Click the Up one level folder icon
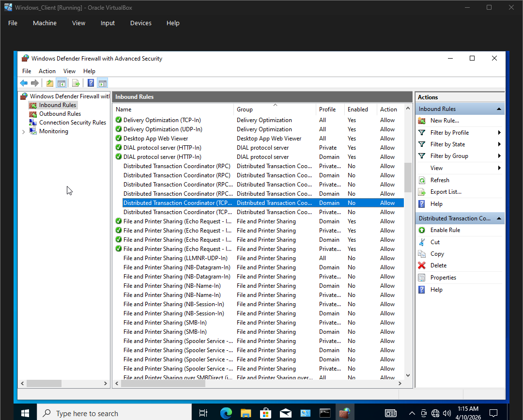 50,83
